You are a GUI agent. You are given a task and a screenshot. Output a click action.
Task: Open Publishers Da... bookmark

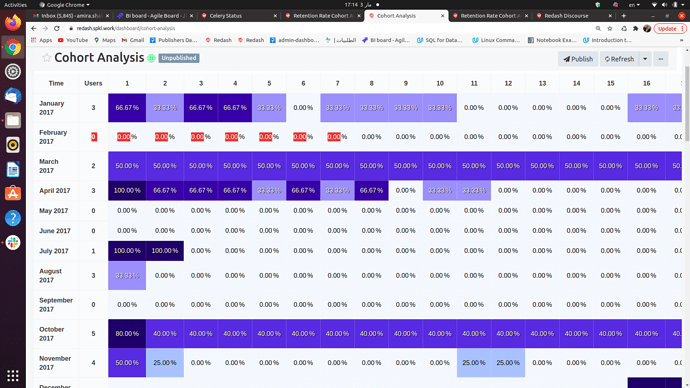coord(174,40)
